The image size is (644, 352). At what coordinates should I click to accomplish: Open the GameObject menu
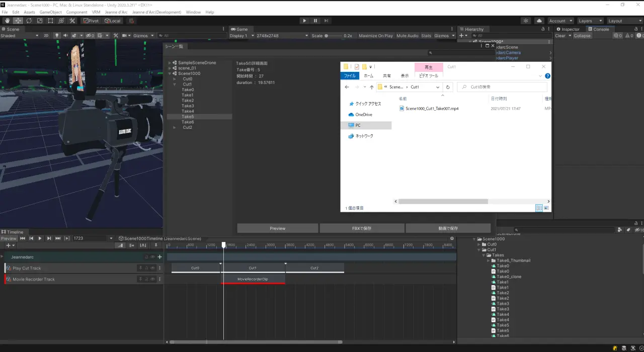click(50, 12)
